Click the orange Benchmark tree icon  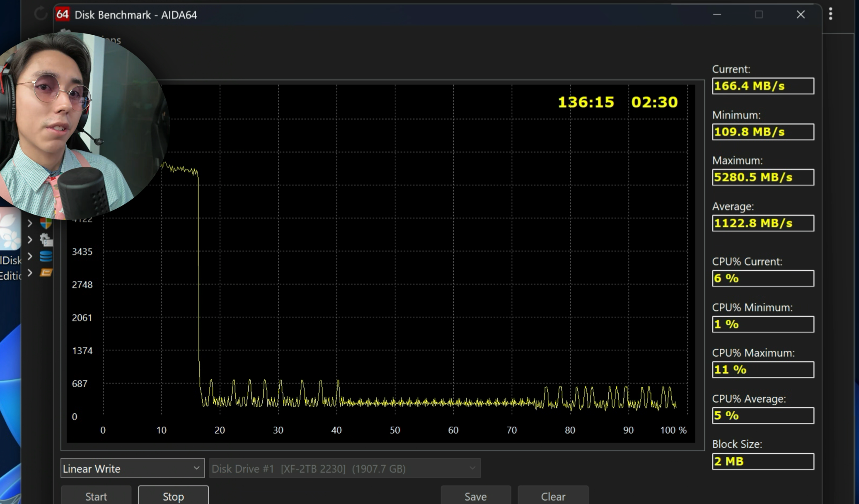[46, 272]
